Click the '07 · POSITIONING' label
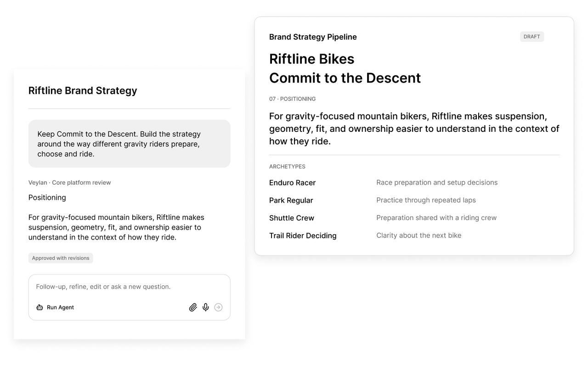This screenshot has width=588, height=389. tap(292, 99)
